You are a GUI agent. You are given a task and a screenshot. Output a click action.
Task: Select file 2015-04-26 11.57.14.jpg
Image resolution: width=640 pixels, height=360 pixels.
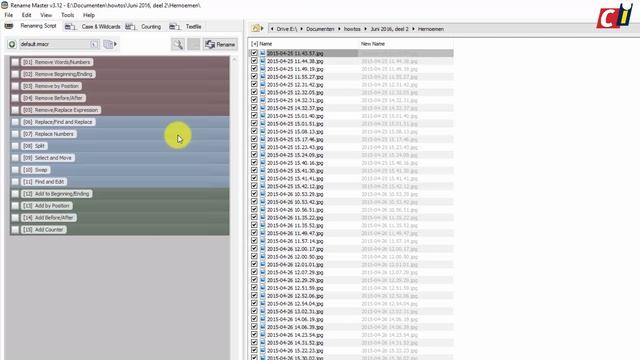point(295,241)
